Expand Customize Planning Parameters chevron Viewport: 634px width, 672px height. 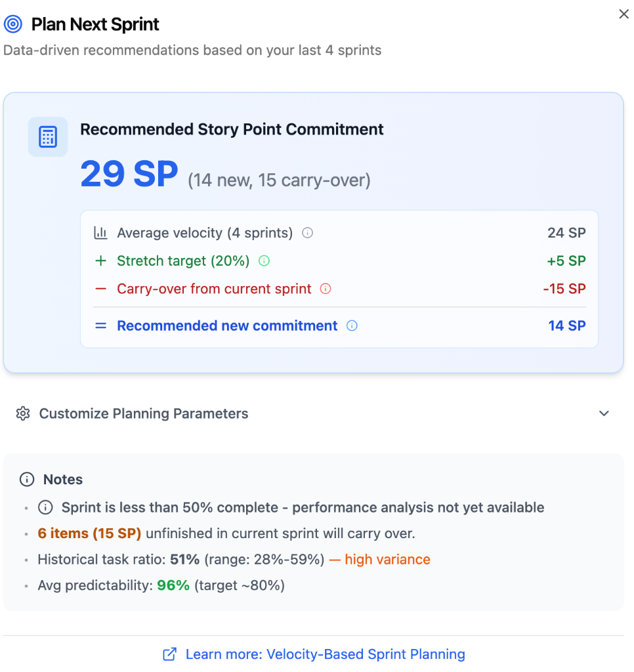[x=604, y=413]
